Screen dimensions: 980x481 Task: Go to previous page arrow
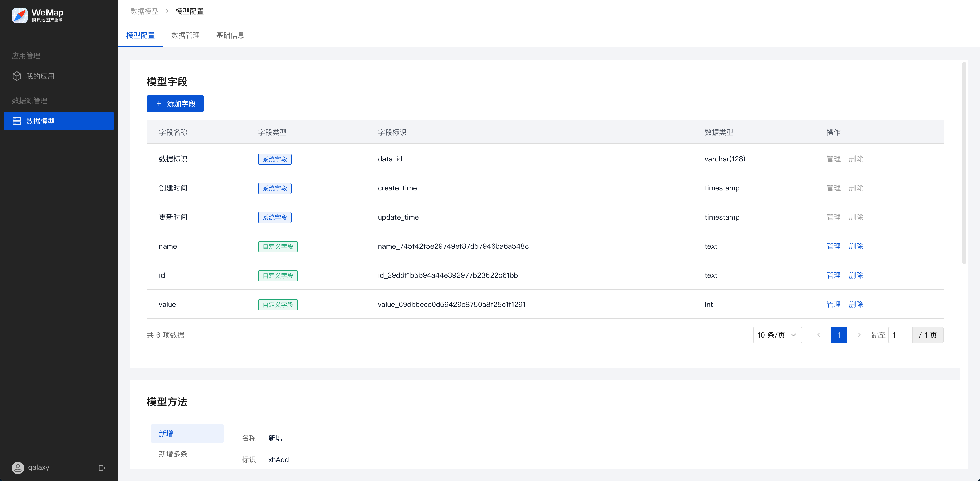(x=818, y=335)
